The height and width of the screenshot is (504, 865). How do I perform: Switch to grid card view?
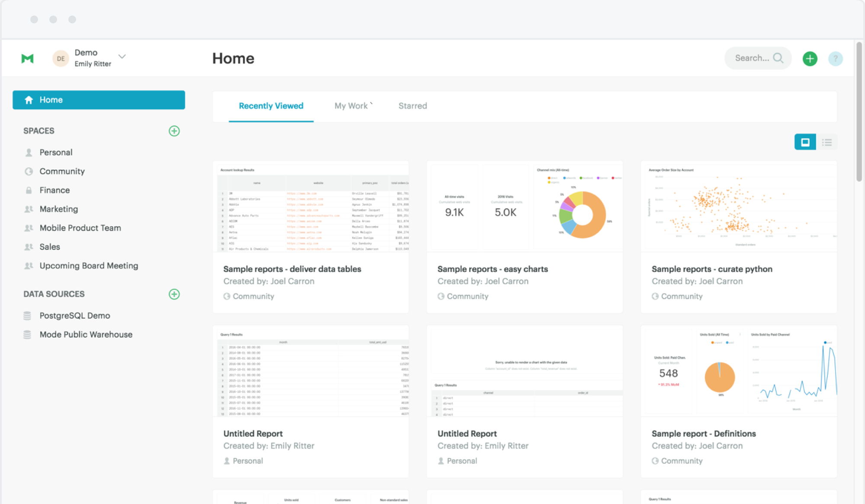805,142
